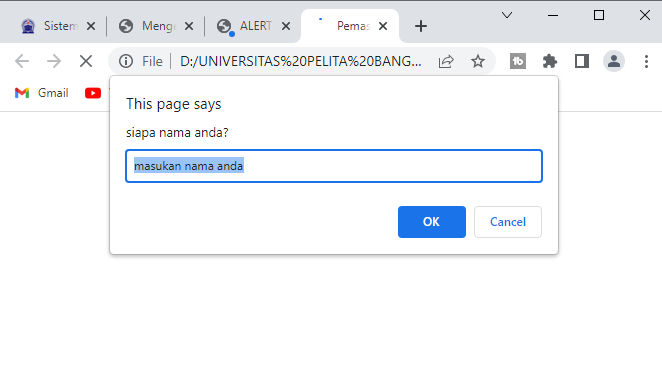The width and height of the screenshot is (662, 366).
Task: Open the YouTube bookmark
Action: 93,93
